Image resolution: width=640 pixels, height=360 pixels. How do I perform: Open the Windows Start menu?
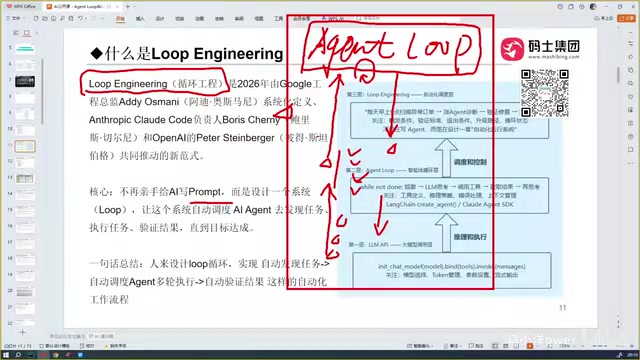(6, 355)
